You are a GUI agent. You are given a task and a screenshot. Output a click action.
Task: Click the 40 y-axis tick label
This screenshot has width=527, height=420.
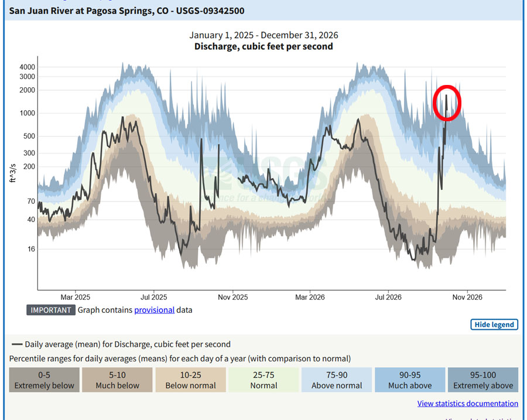31,220
